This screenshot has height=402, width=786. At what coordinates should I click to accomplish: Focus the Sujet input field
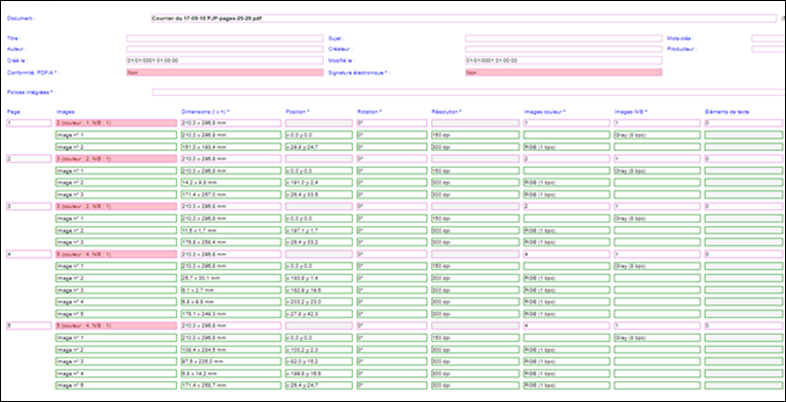[x=560, y=38]
